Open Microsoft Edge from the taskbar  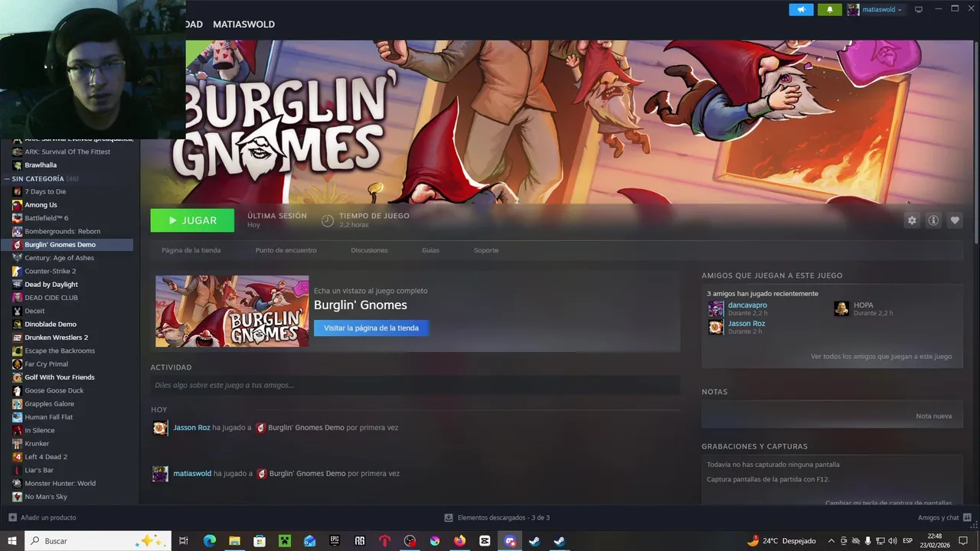pos(210,541)
